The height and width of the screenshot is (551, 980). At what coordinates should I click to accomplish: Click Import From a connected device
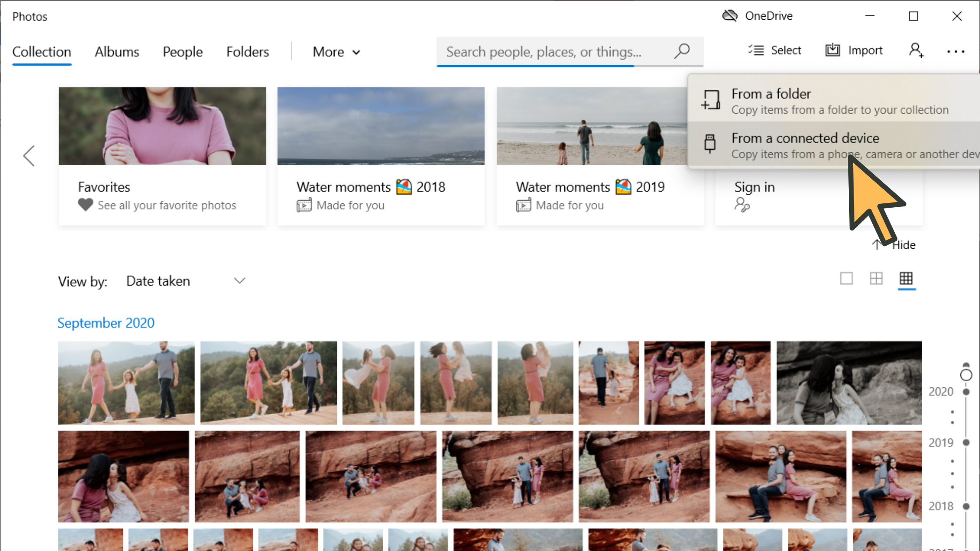pos(805,145)
